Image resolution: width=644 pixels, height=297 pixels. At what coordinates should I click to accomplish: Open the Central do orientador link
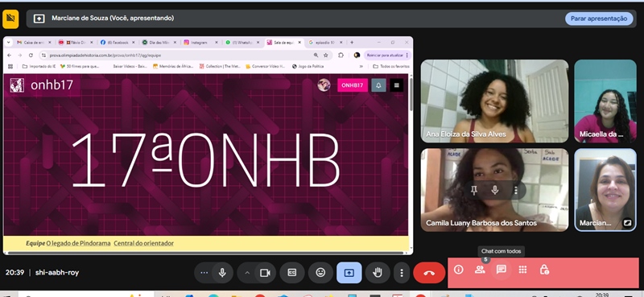click(144, 243)
